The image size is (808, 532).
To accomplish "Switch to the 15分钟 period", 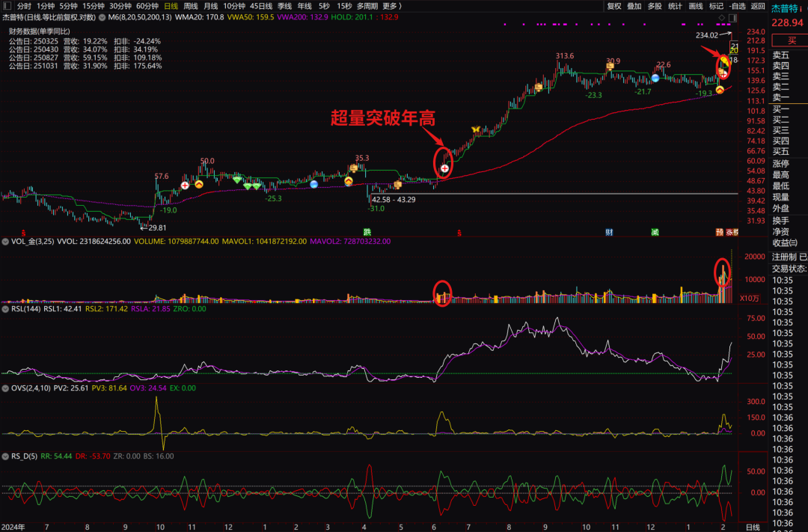I will 94,6.
